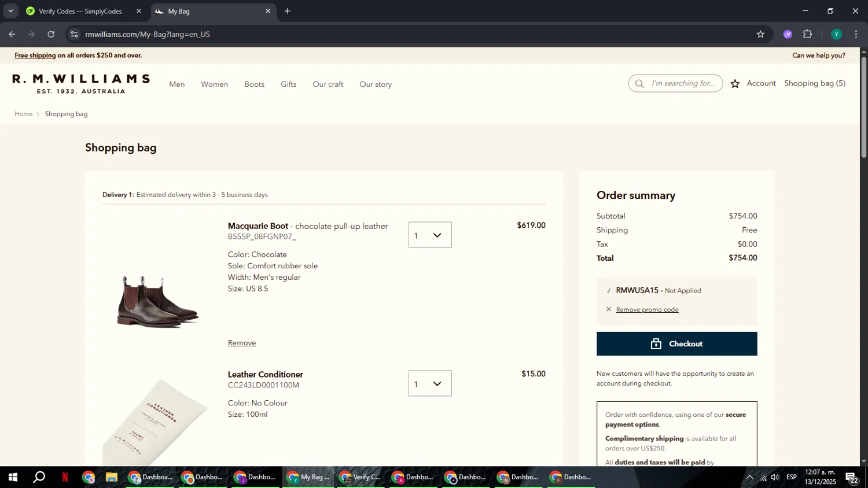
Task: Click the browser forward arrow
Action: coord(32,34)
